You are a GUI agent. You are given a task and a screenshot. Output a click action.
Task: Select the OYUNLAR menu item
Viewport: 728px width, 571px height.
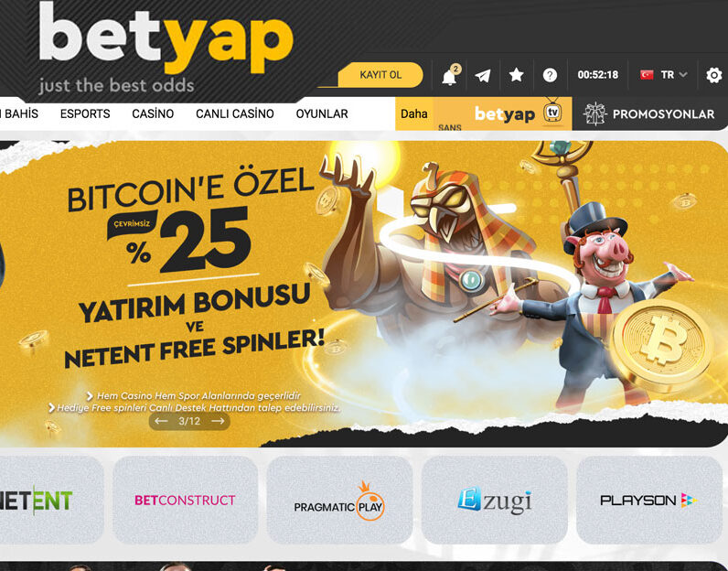tap(322, 113)
